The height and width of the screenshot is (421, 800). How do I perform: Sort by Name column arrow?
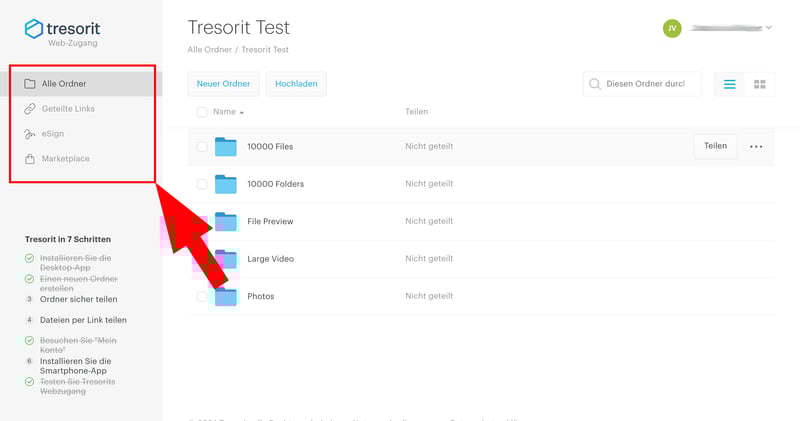tap(242, 112)
